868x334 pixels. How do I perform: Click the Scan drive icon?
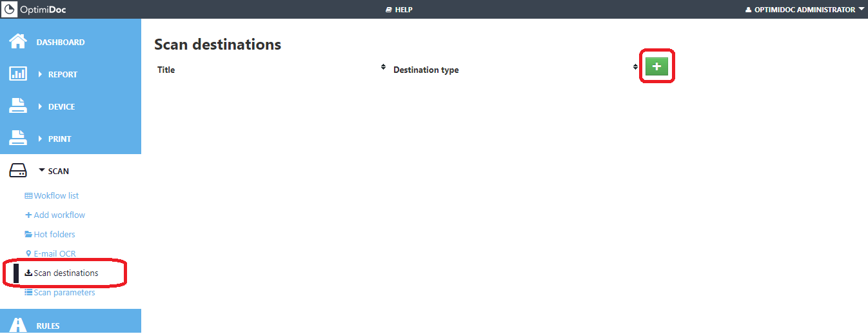pos(18,171)
